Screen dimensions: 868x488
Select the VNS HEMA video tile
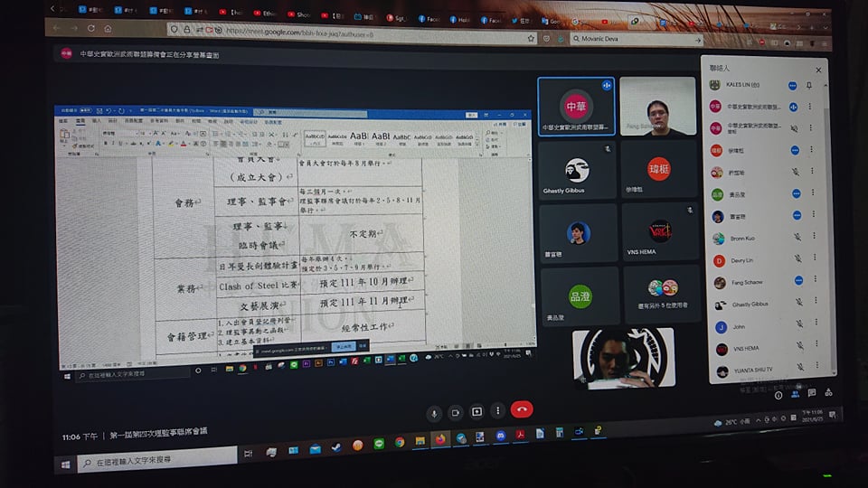[x=661, y=232]
